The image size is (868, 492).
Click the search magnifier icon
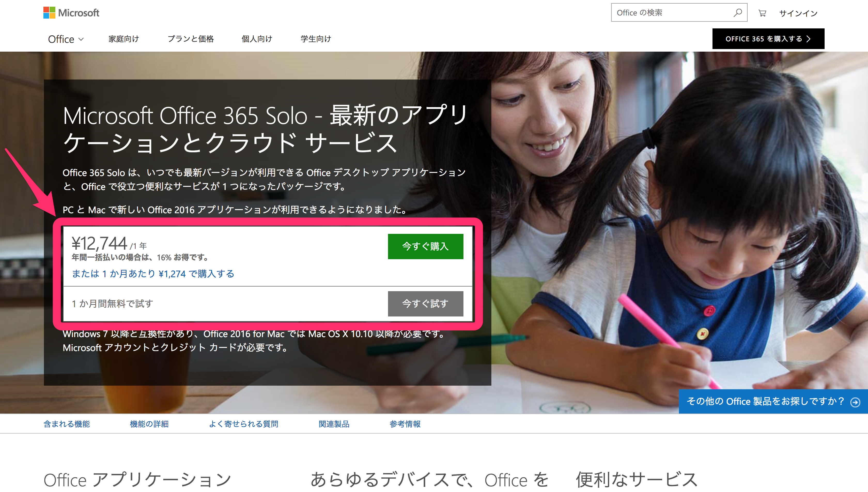pyautogui.click(x=738, y=13)
